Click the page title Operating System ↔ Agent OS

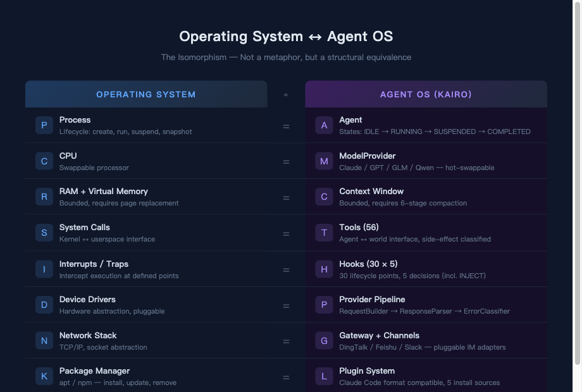tap(286, 36)
